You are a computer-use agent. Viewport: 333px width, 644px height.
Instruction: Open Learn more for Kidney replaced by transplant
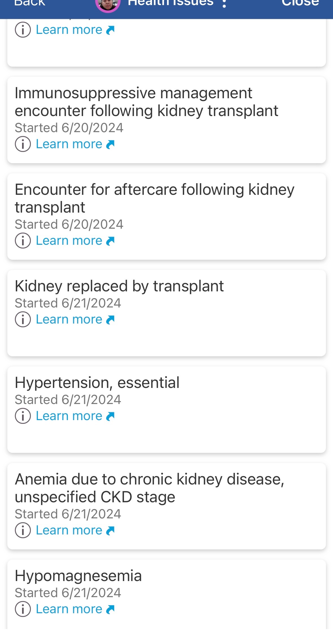75,320
